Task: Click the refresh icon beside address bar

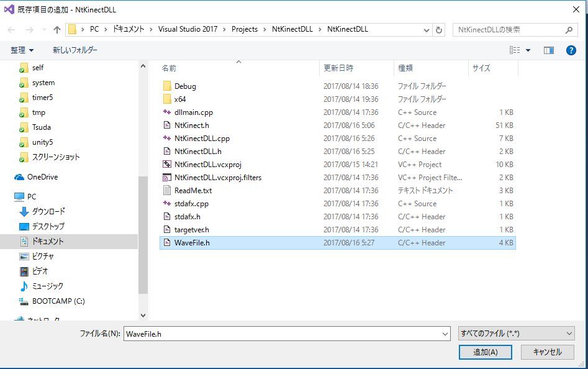Action: tap(440, 30)
